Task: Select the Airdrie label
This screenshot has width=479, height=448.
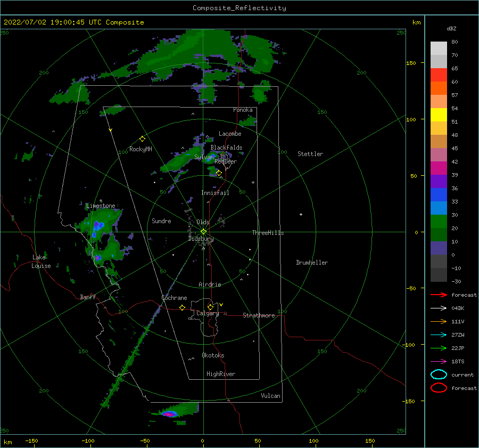Action: click(210, 284)
